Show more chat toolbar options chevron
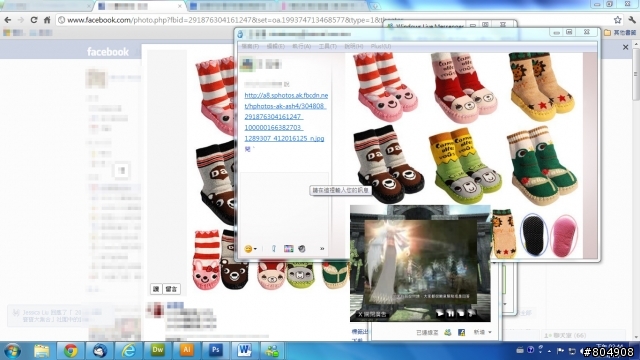The height and width of the screenshot is (360, 640). [x=322, y=249]
